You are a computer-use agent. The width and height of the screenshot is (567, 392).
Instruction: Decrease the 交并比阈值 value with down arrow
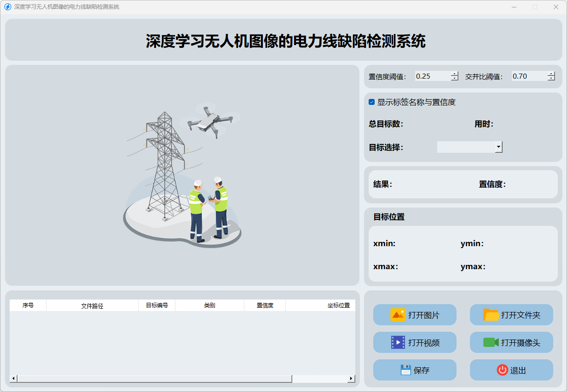(551, 79)
